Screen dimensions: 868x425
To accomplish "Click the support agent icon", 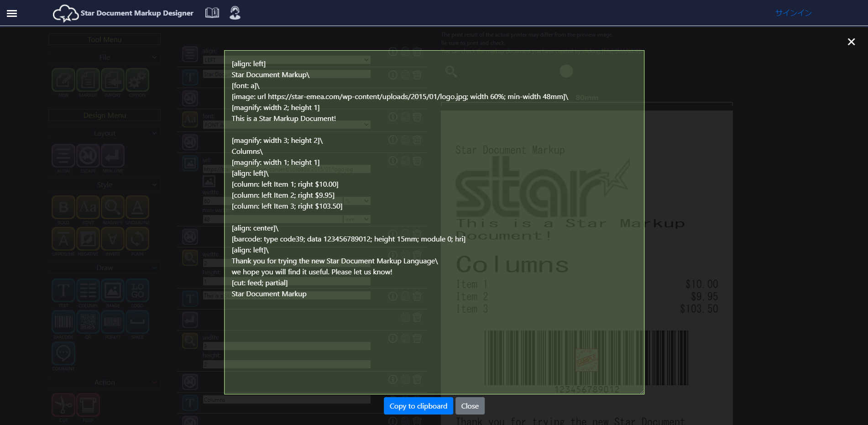I will pyautogui.click(x=235, y=13).
